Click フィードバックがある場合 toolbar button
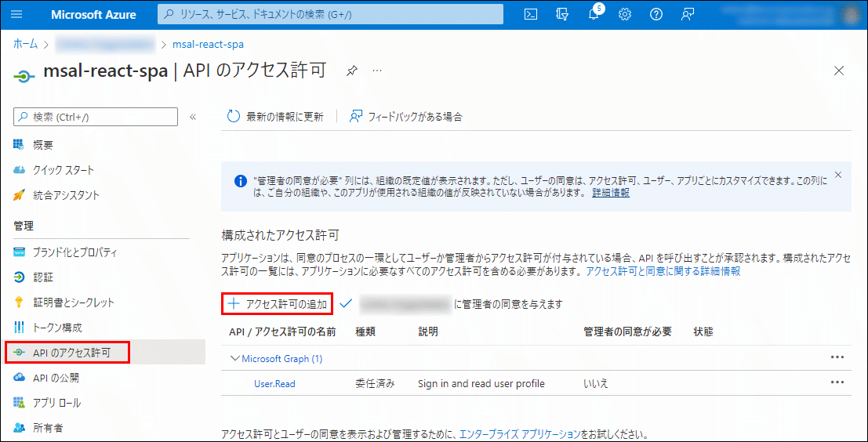Image resolution: width=868 pixels, height=442 pixels. coord(405,116)
